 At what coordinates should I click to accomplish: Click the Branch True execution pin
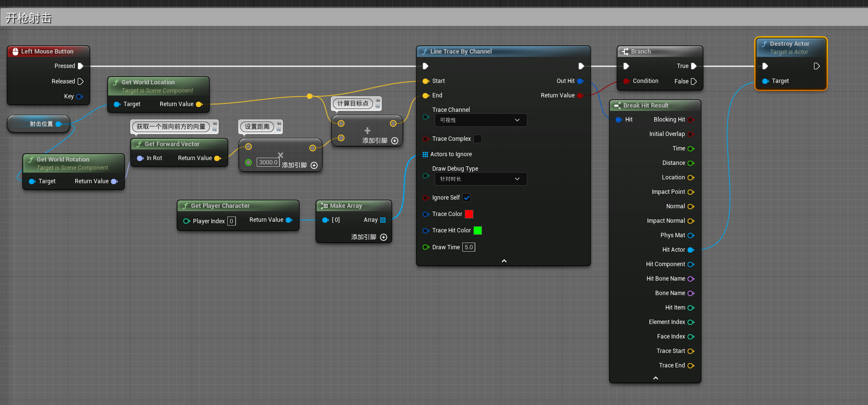693,66
